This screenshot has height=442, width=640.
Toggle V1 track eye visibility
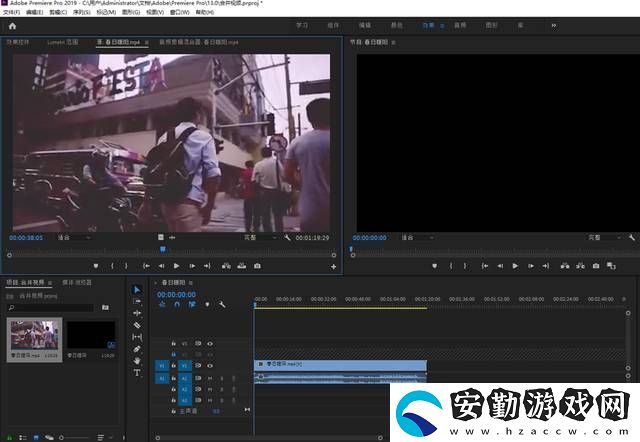[210, 366]
